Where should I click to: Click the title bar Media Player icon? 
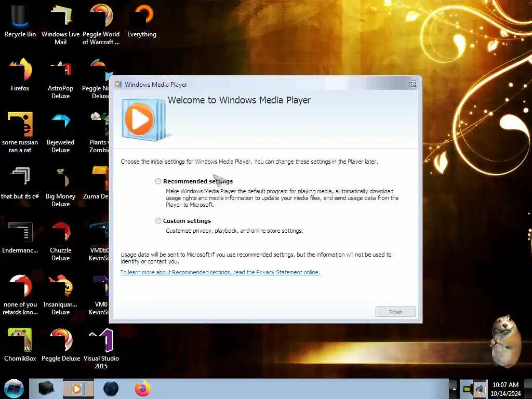click(118, 84)
